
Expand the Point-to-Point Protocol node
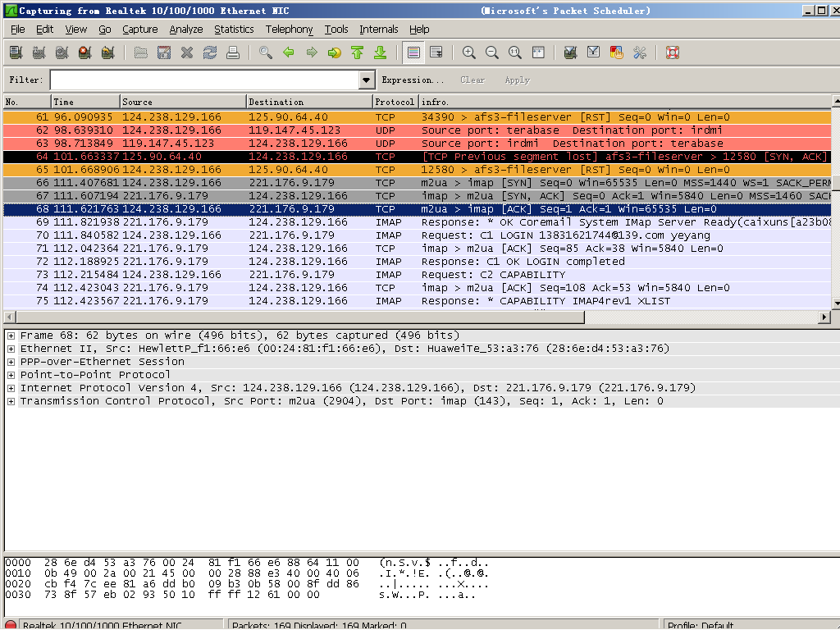11,375
